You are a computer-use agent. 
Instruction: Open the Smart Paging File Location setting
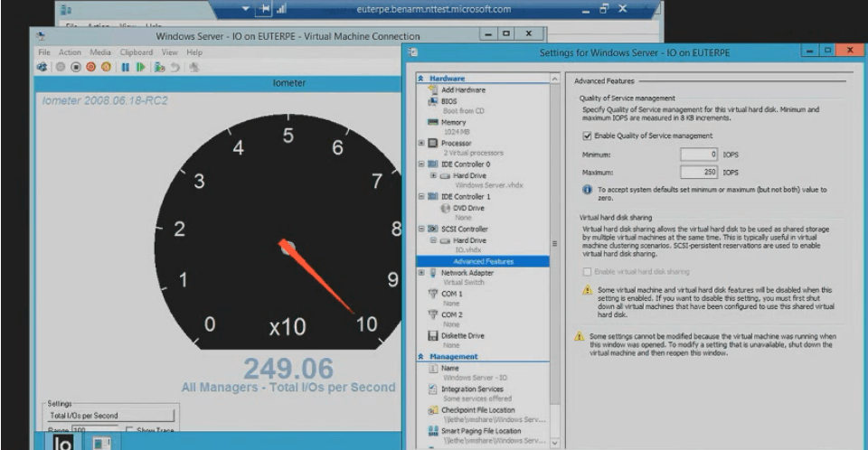pyautogui.click(x=481, y=431)
